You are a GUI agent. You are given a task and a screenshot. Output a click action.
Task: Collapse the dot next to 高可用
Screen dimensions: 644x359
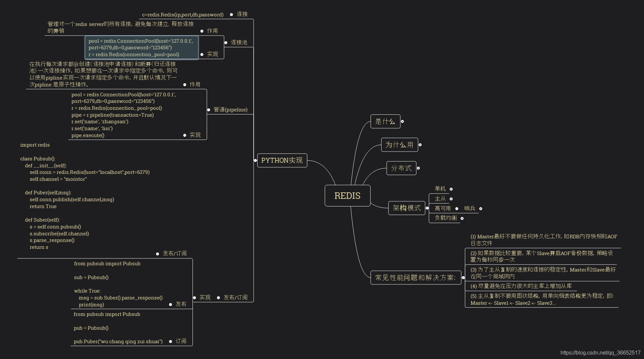pos(457,208)
